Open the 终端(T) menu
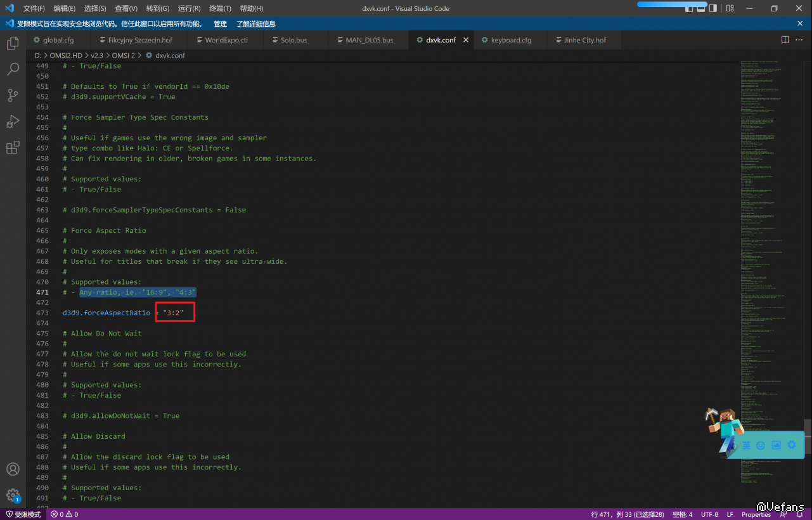The image size is (812, 520). point(220,8)
